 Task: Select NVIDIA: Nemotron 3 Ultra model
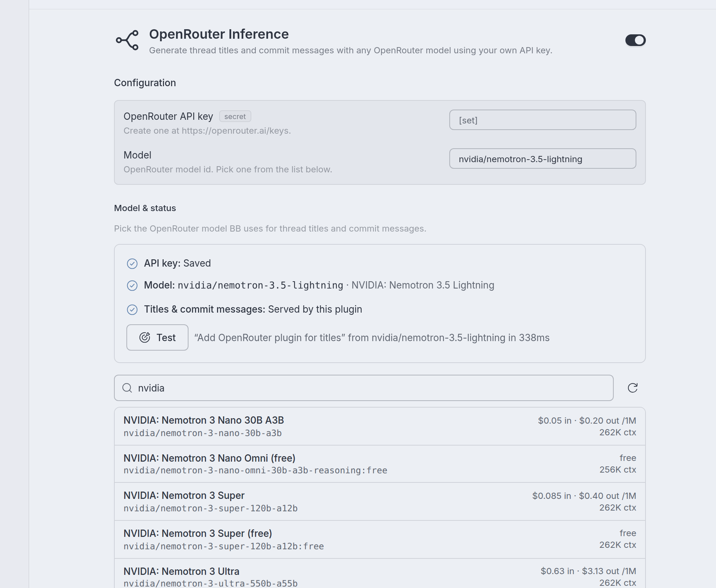(x=380, y=573)
